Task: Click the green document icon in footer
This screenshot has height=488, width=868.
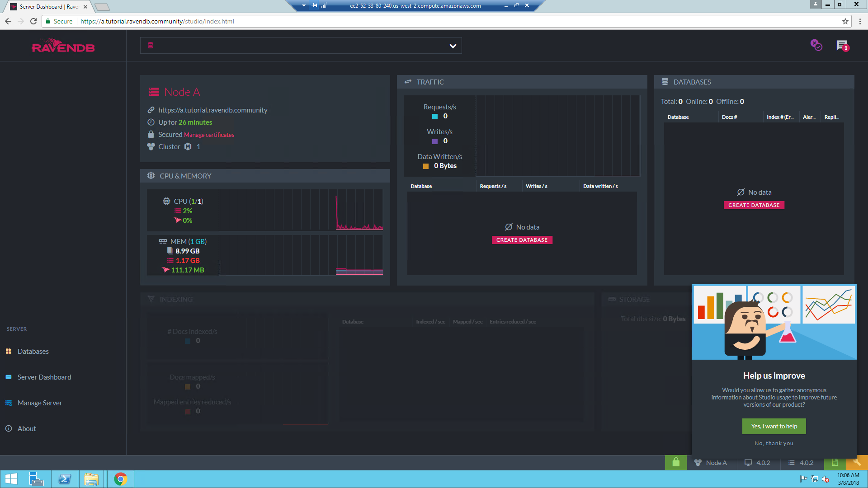Action: click(x=835, y=462)
